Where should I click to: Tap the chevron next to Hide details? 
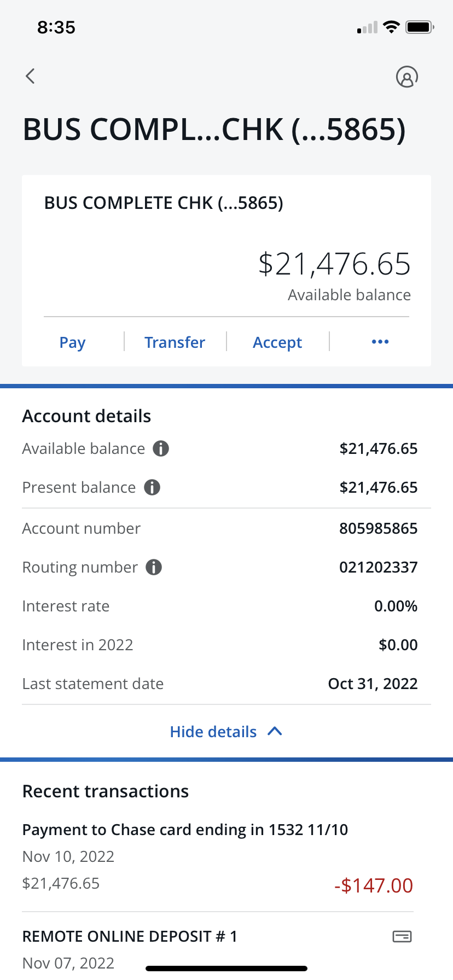coord(275,731)
